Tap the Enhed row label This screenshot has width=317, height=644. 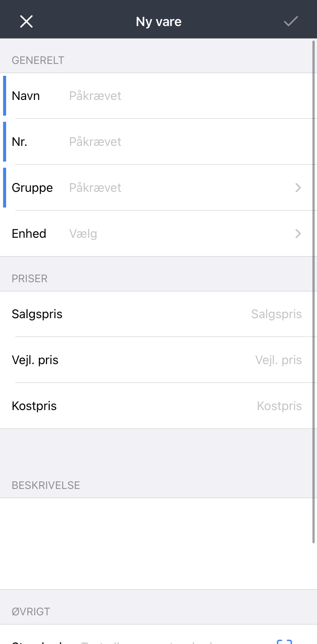[29, 234]
